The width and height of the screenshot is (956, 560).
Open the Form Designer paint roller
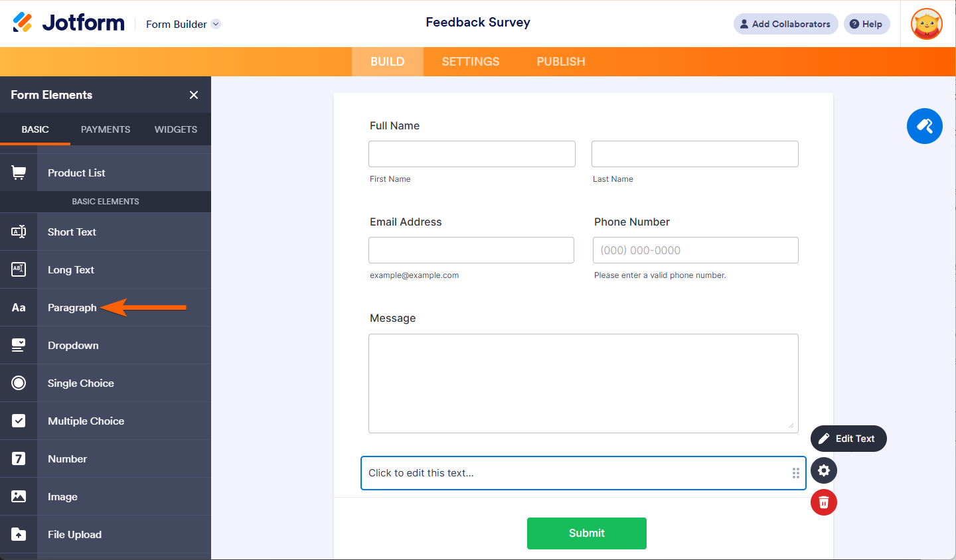point(924,126)
